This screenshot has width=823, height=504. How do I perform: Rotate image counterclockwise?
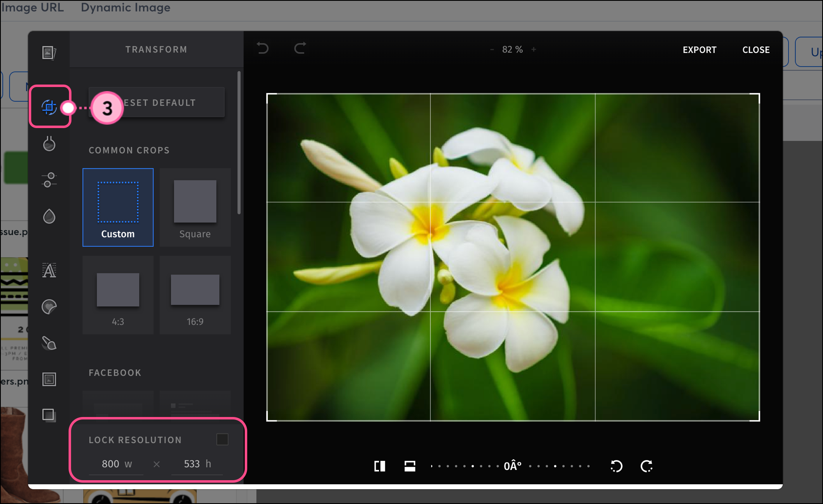point(616,466)
